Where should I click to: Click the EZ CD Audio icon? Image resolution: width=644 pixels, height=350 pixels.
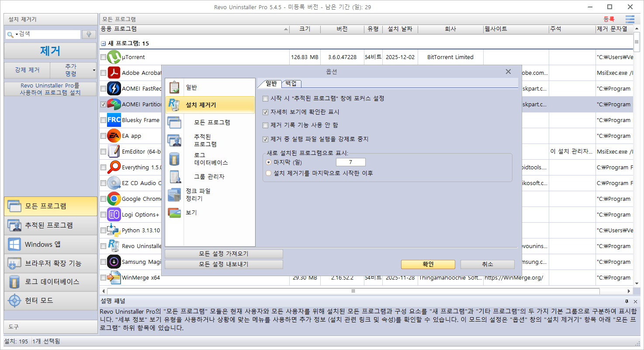[x=114, y=183]
